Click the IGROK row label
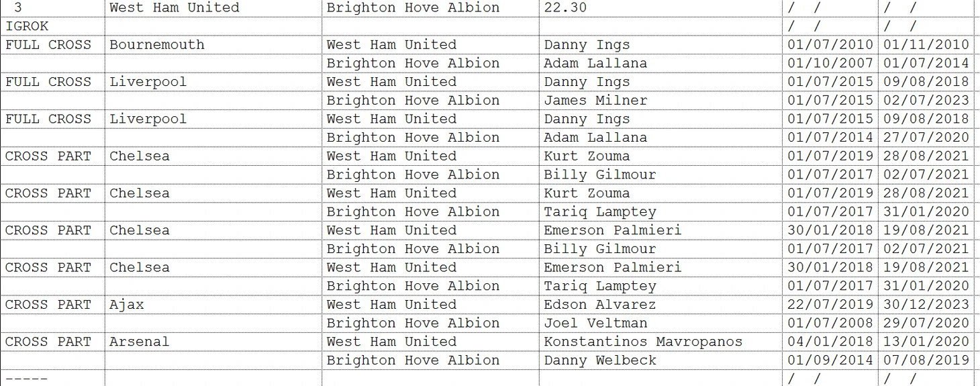980x386 pixels. click(x=52, y=26)
